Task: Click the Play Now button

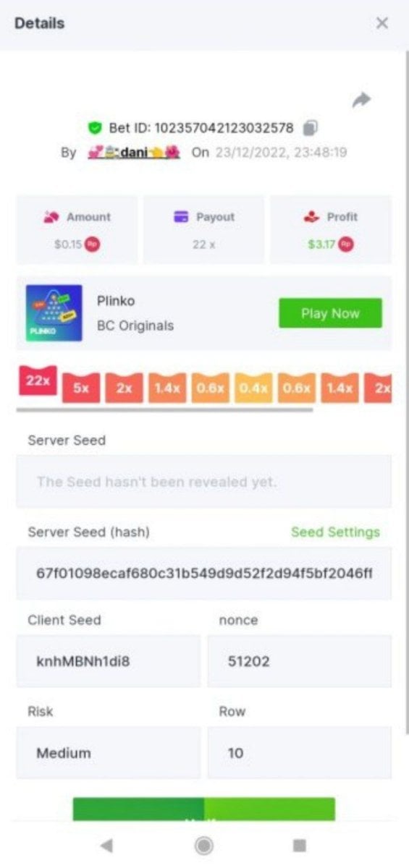Action: click(330, 313)
